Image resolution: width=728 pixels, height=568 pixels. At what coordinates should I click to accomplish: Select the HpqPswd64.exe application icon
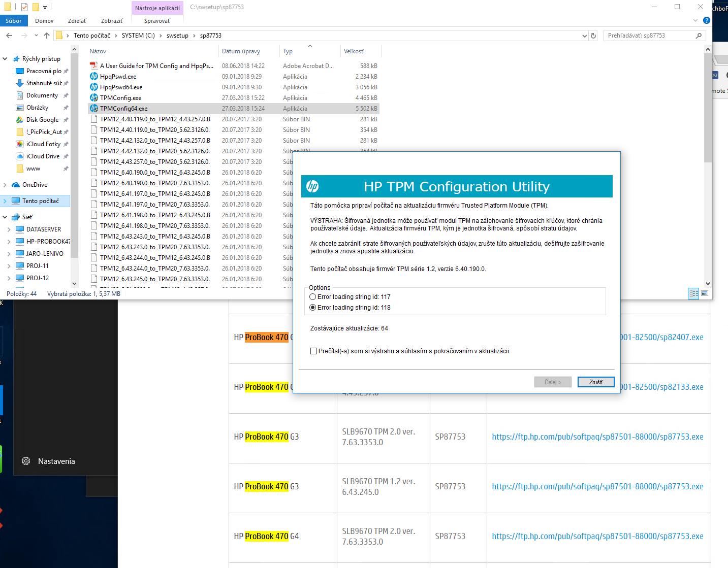click(94, 87)
